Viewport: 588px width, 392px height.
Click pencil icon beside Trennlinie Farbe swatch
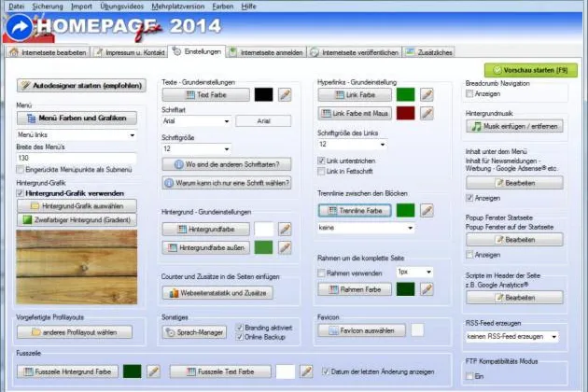pos(427,210)
